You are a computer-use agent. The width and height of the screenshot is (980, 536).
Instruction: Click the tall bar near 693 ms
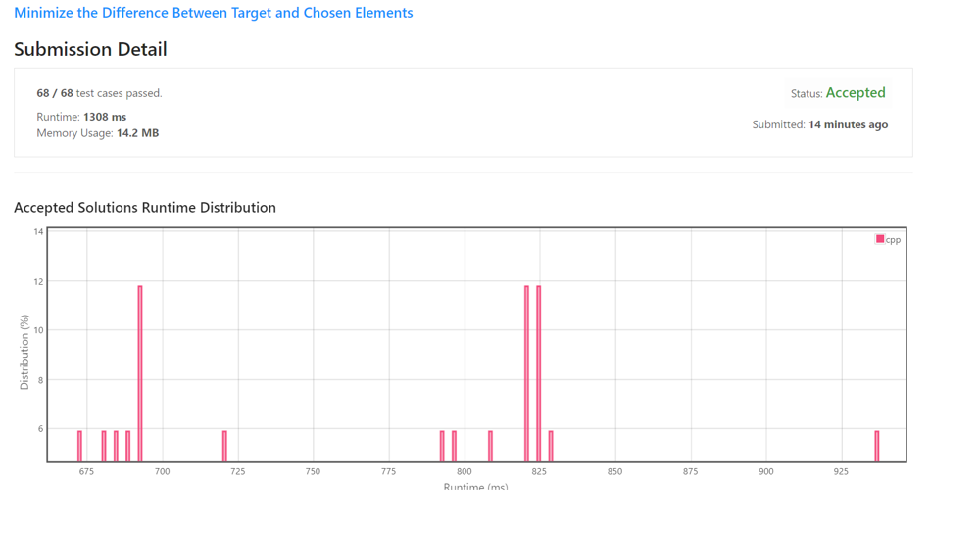pyautogui.click(x=140, y=372)
